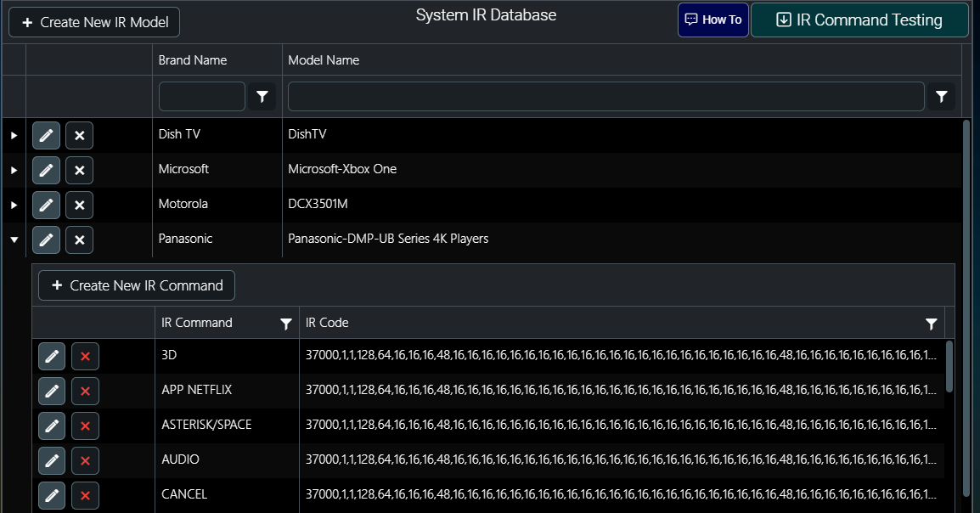
Task: Open IR Command Testing
Action: tap(859, 20)
